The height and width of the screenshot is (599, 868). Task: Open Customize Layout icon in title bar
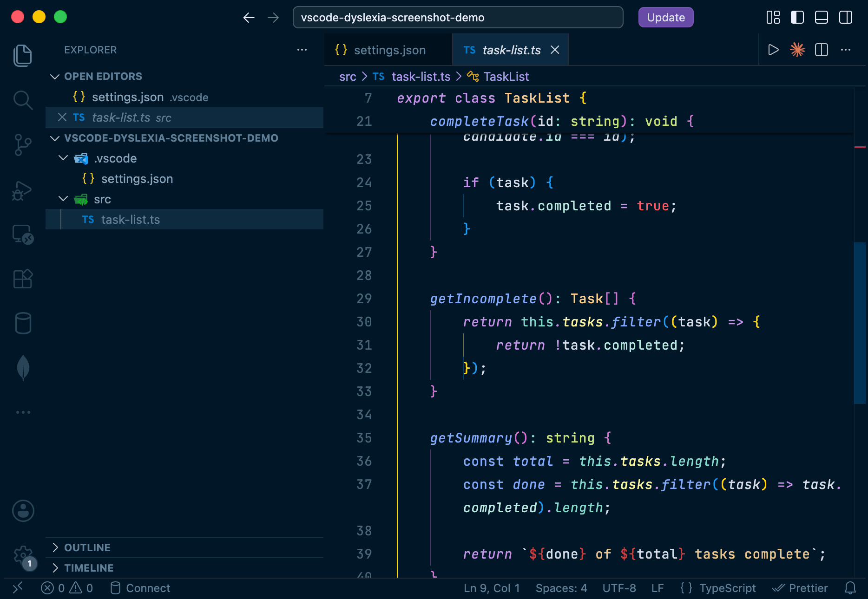click(x=773, y=18)
